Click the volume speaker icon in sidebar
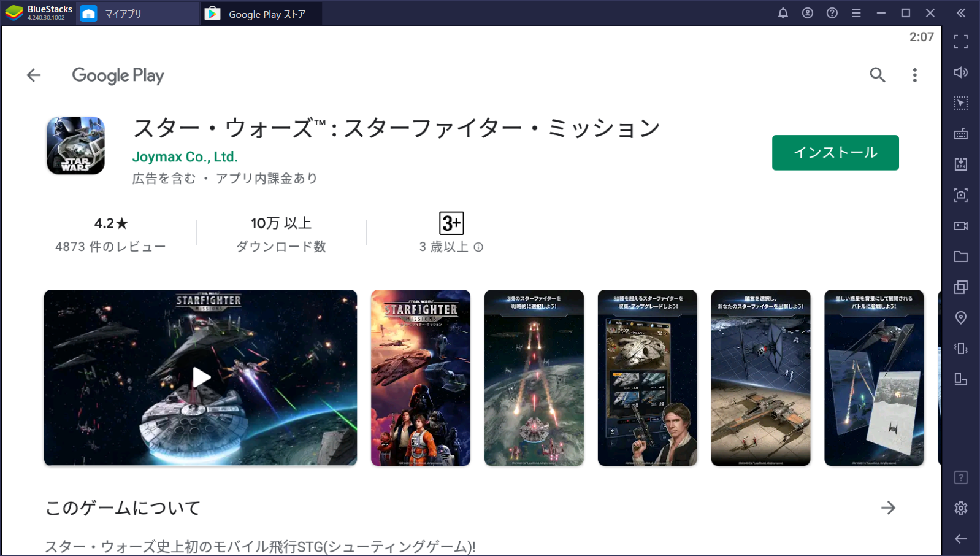The image size is (980, 556). (x=961, y=72)
